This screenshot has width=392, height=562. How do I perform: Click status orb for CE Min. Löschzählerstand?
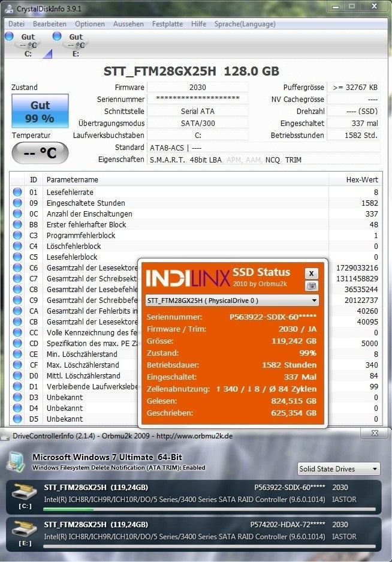17,354
